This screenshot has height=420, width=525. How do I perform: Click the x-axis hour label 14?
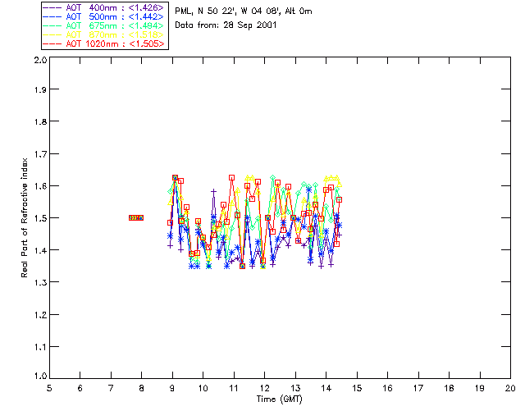326,388
